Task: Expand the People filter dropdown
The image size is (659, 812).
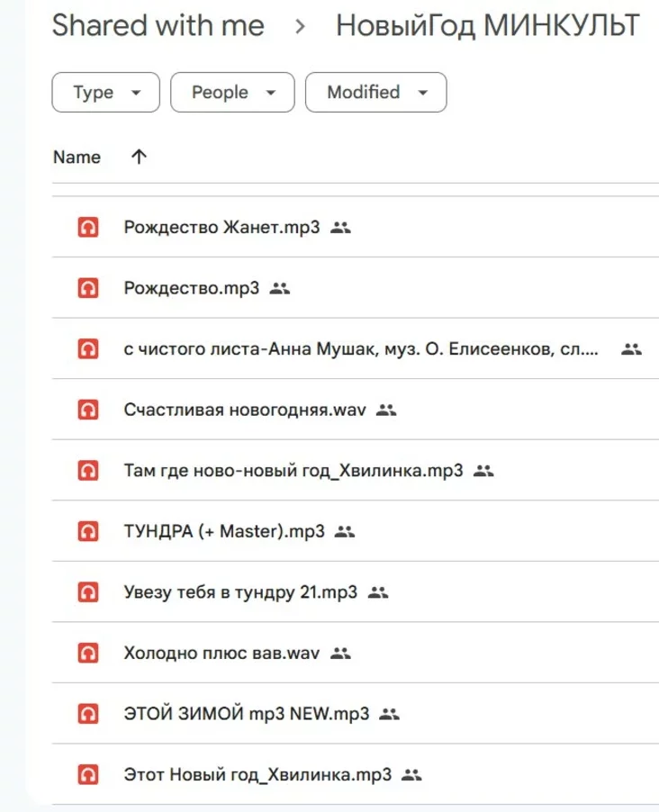Action: [x=231, y=93]
